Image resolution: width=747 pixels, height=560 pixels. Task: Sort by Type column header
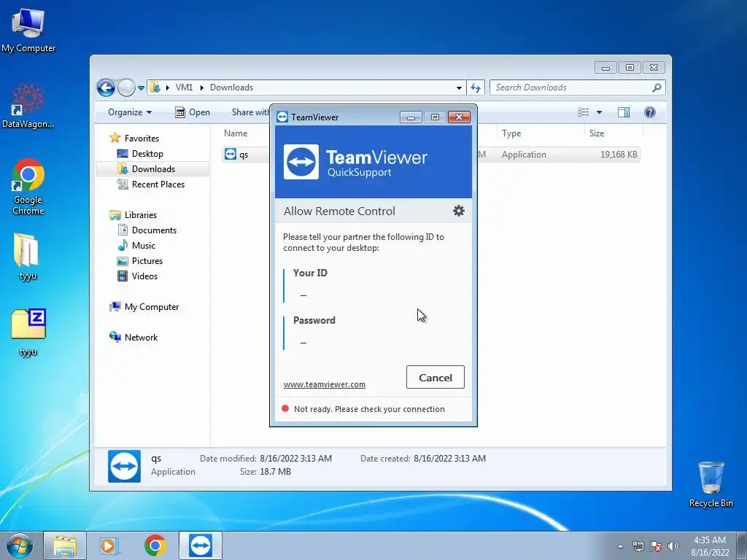pyautogui.click(x=511, y=133)
